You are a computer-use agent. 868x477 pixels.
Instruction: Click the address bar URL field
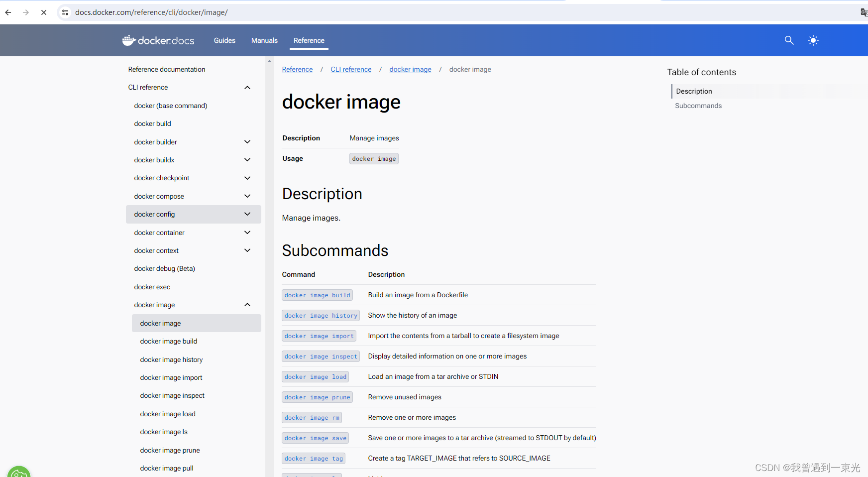tap(463, 12)
